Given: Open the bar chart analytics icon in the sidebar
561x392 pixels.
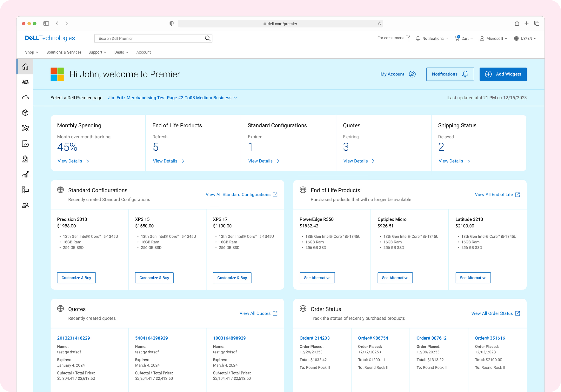Looking at the screenshot, I should (x=25, y=174).
